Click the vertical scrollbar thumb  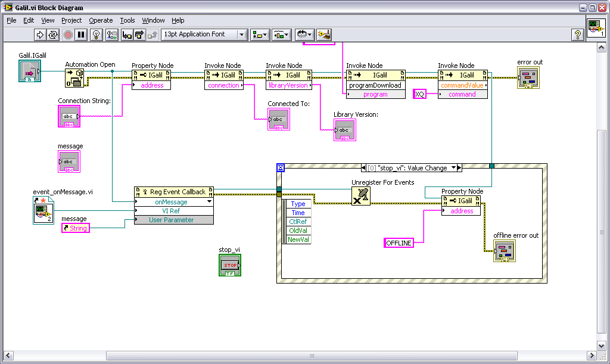(x=602, y=232)
